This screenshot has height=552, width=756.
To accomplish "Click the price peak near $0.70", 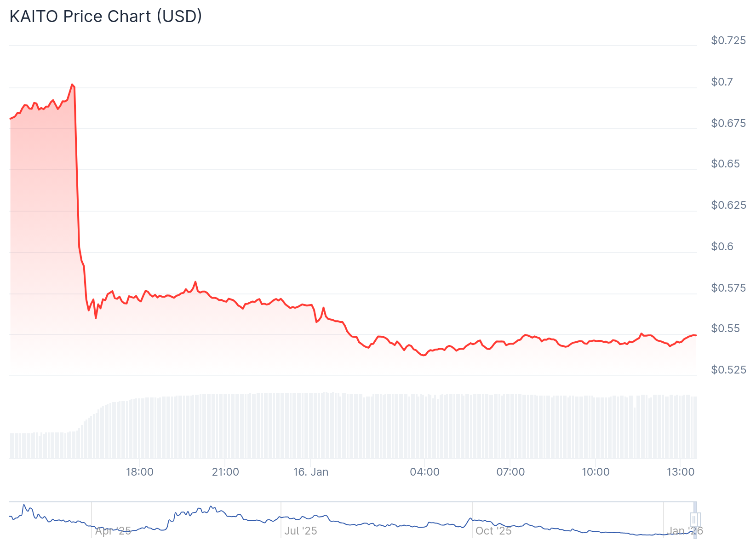I will coord(72,85).
